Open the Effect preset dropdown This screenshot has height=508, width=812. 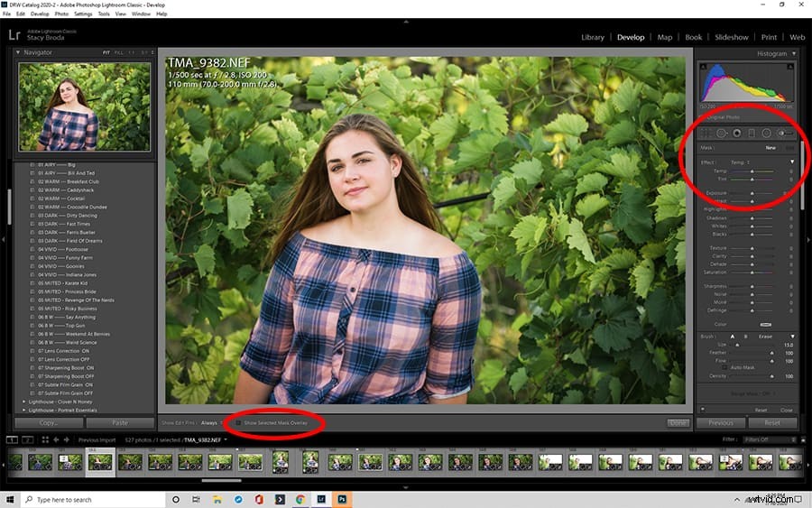[x=741, y=162]
